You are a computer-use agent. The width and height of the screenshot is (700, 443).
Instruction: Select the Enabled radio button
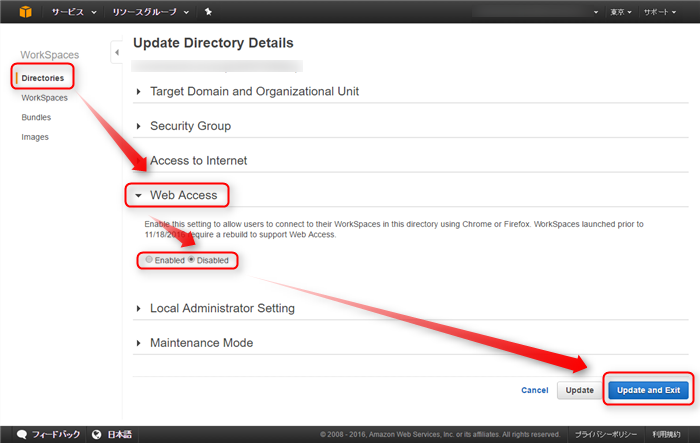coord(149,259)
